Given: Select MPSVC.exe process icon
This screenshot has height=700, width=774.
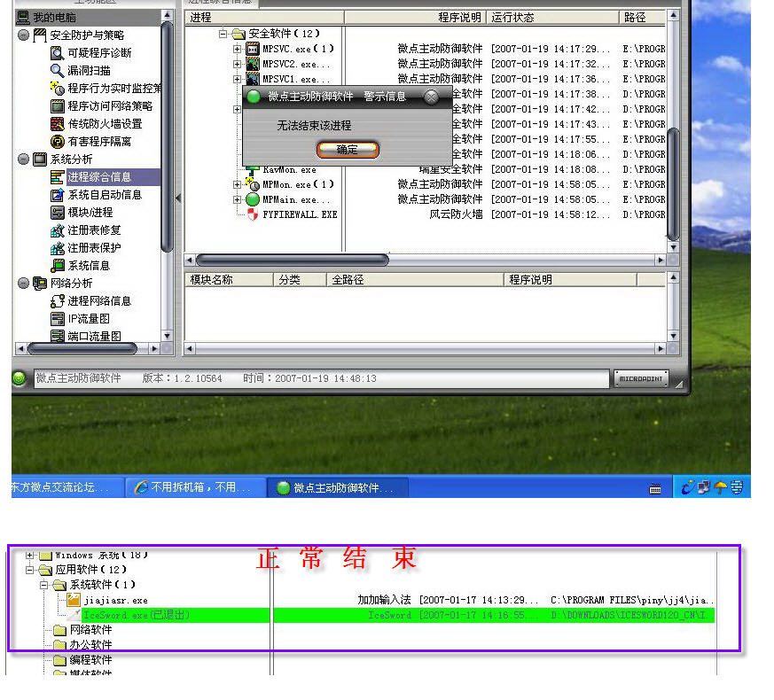Looking at the screenshot, I should pos(253,49).
